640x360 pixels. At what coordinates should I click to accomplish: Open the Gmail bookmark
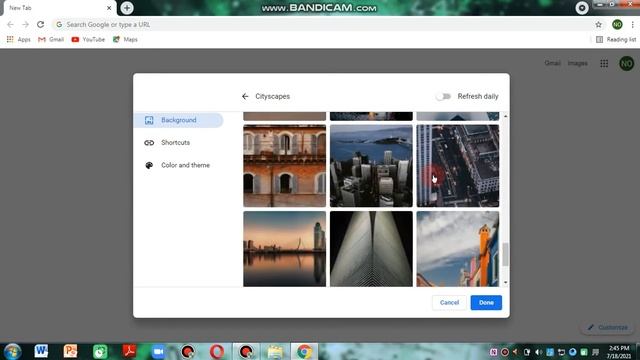(x=51, y=40)
